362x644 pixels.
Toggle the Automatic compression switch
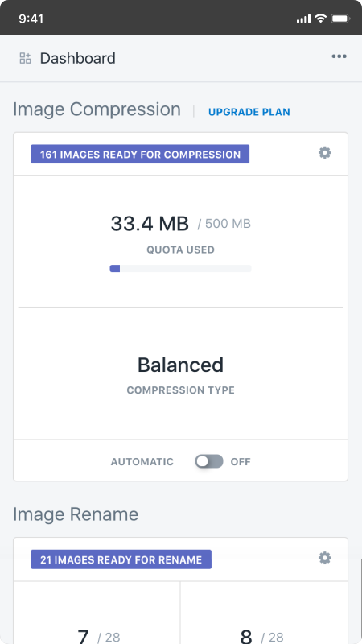(209, 461)
